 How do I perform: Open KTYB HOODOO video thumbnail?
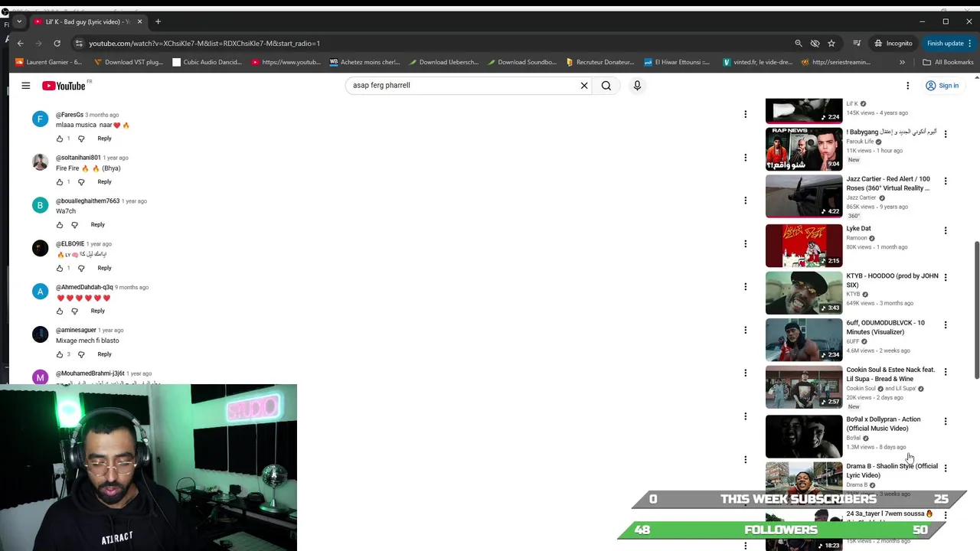click(804, 292)
